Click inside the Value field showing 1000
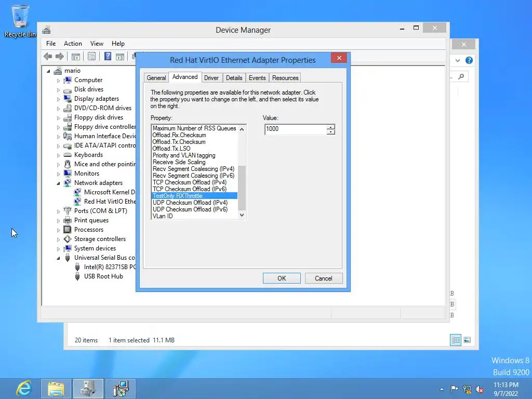532x399 pixels. tap(295, 129)
